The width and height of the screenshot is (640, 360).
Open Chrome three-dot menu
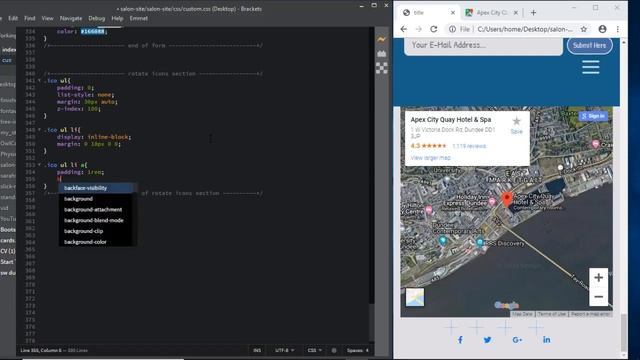[618, 29]
